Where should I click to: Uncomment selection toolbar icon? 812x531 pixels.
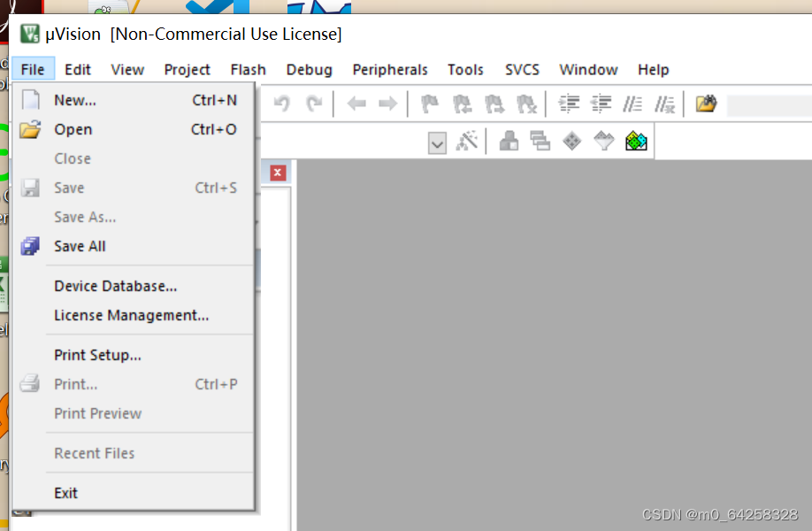665,104
